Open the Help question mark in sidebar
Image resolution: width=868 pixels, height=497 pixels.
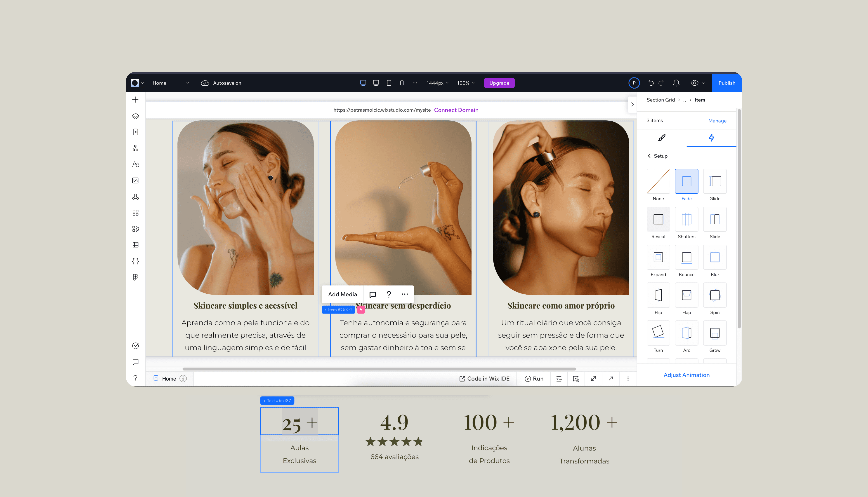[135, 378]
